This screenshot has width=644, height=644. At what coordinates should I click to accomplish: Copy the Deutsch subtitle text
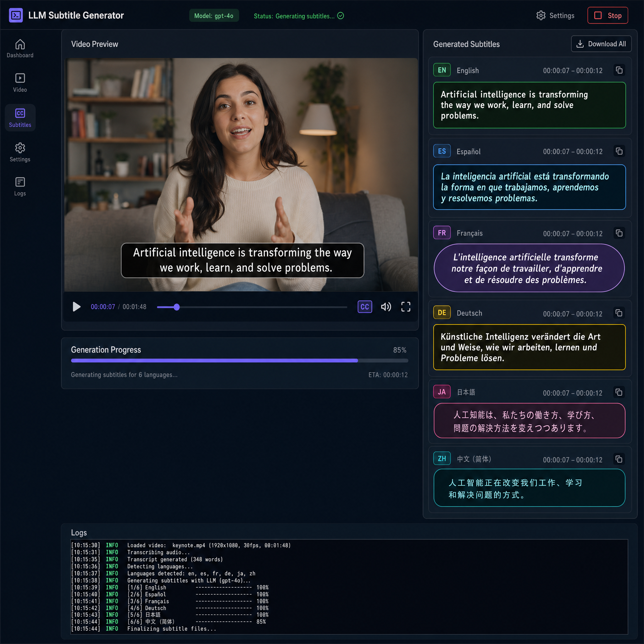click(619, 313)
